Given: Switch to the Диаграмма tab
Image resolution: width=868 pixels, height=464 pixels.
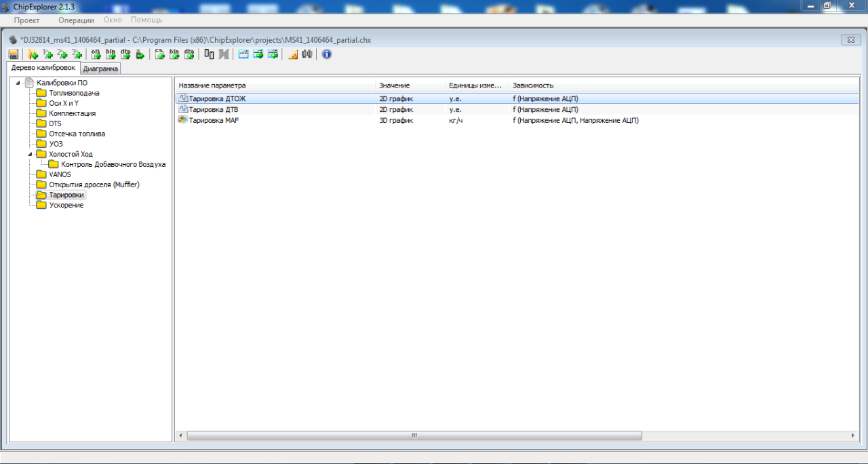Looking at the screenshot, I should click(x=100, y=69).
